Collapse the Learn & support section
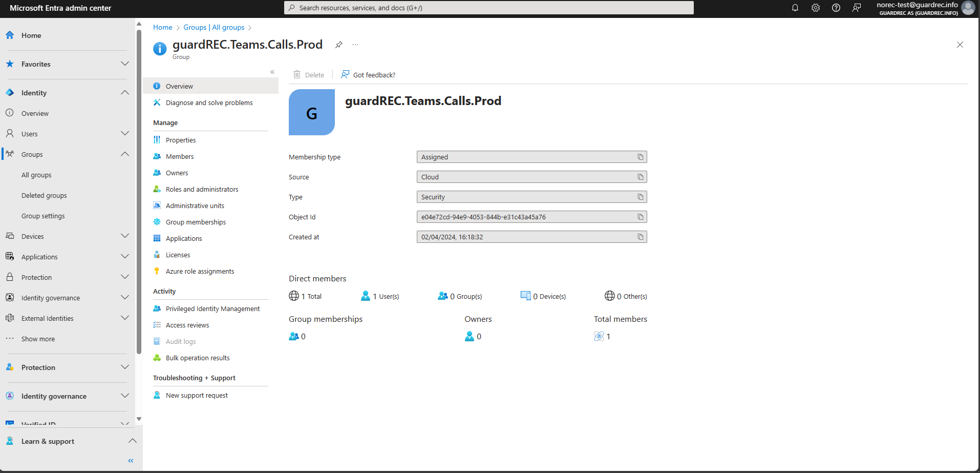The image size is (980, 473). click(x=133, y=441)
